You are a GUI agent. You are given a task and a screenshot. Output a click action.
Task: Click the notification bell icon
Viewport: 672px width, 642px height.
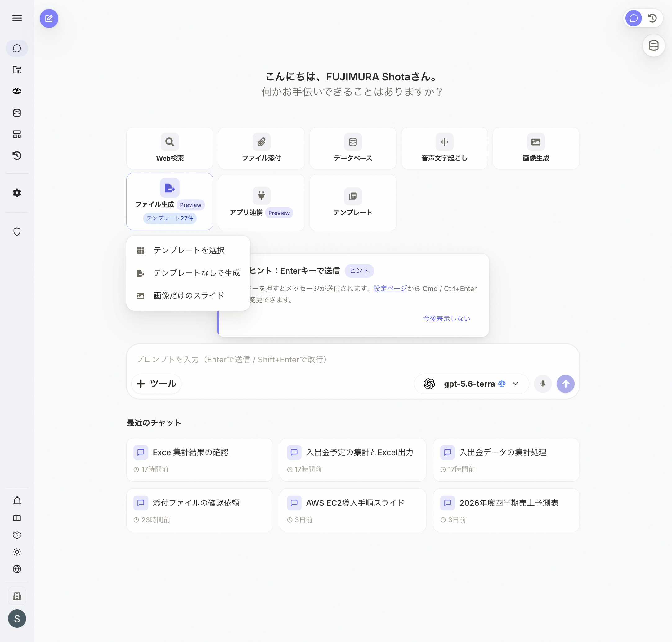(17, 501)
